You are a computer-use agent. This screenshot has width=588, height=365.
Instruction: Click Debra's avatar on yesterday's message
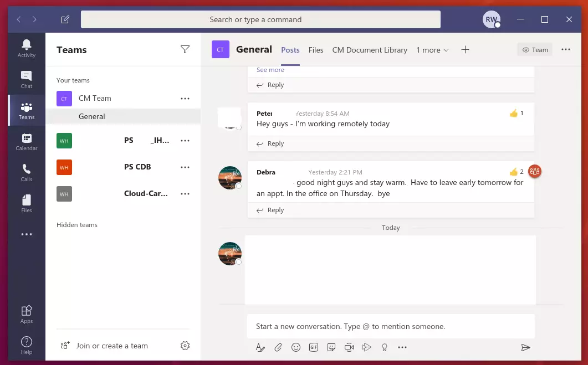click(x=230, y=178)
